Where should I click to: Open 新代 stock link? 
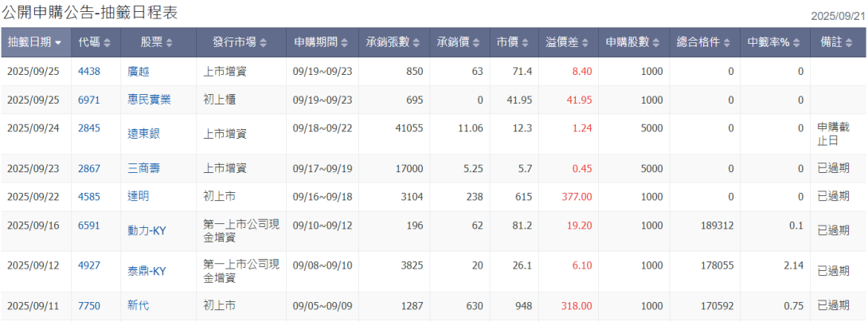(139, 305)
